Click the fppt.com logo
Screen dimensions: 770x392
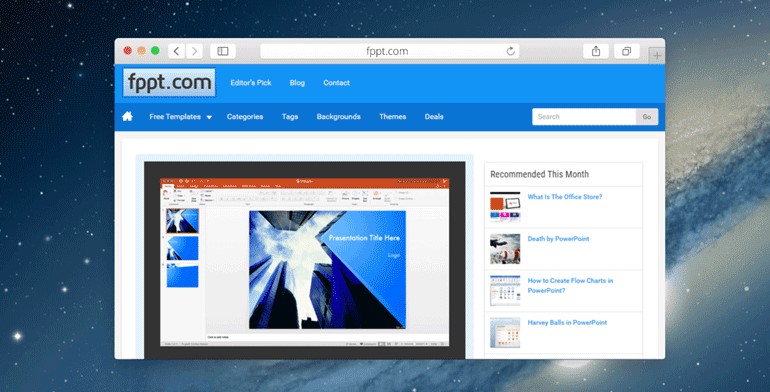169,83
